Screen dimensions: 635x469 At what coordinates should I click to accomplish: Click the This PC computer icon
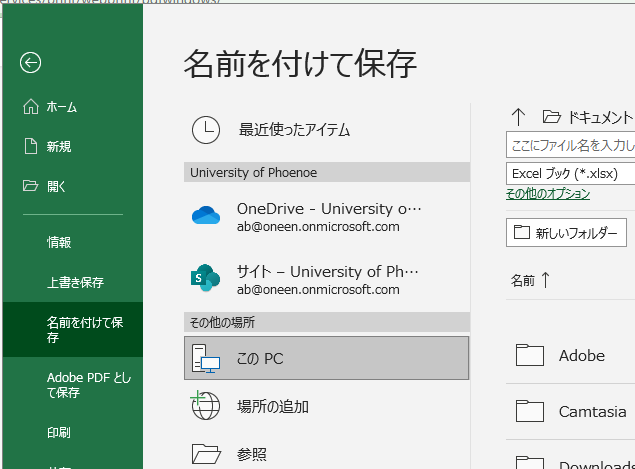click(x=206, y=358)
